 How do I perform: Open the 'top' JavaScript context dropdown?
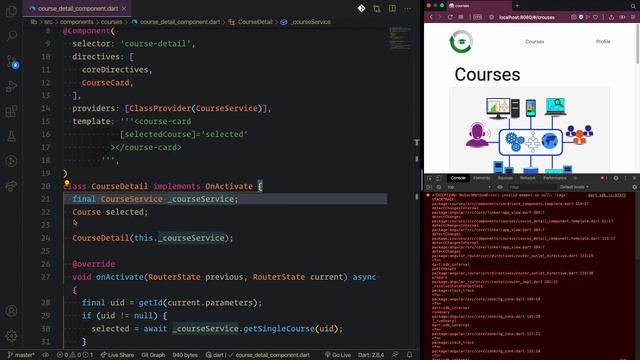[x=469, y=187]
